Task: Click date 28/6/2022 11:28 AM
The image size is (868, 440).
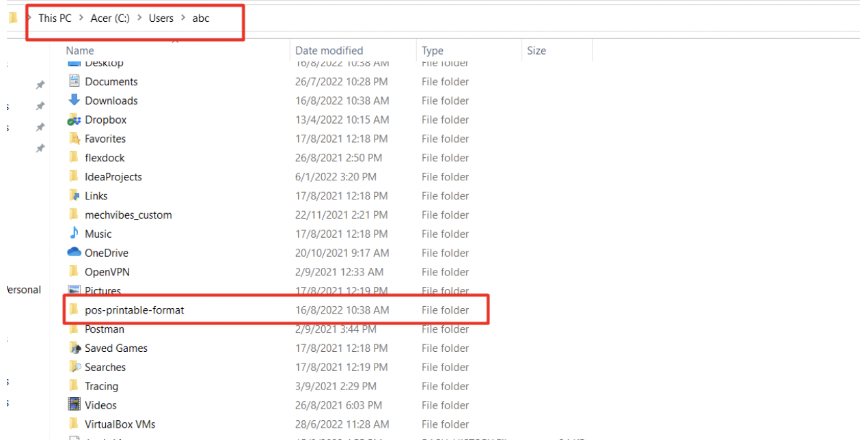Action: (342, 424)
